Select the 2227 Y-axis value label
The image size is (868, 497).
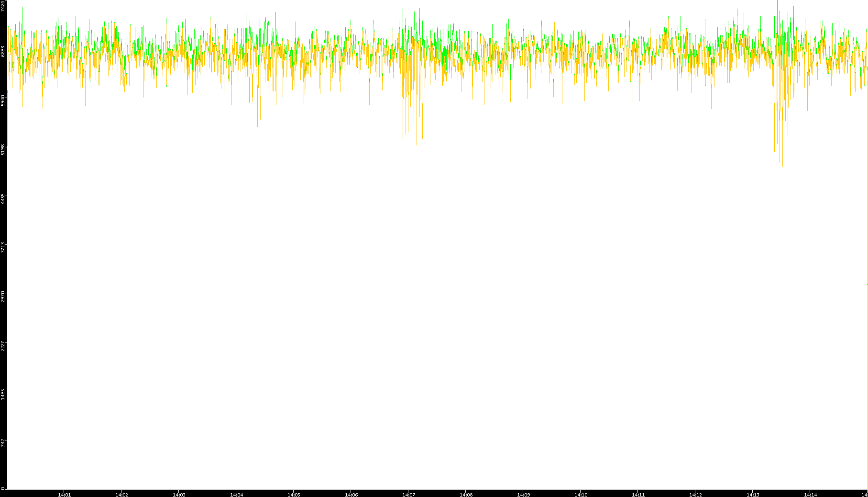tap(3, 345)
